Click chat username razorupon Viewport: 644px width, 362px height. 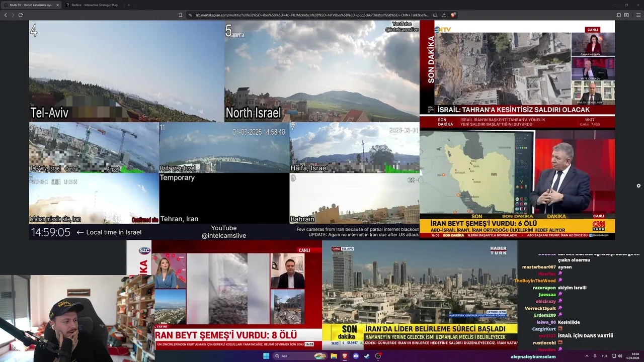coord(544,288)
